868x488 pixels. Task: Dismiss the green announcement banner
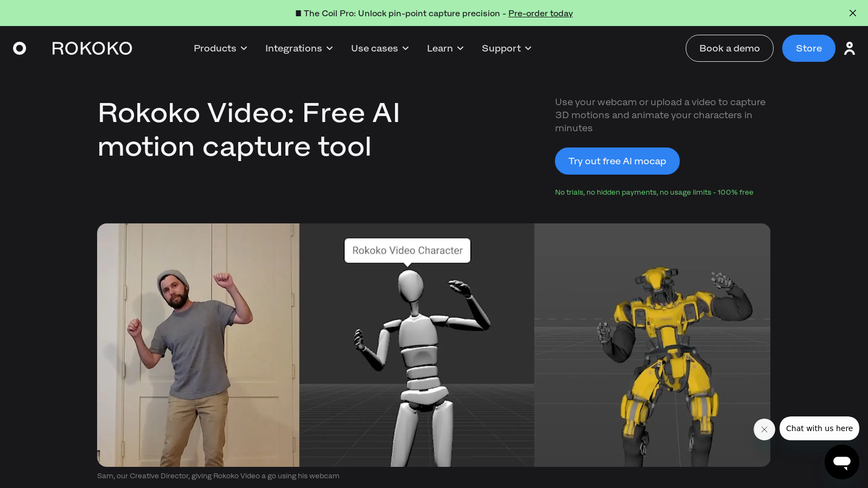pyautogui.click(x=852, y=13)
